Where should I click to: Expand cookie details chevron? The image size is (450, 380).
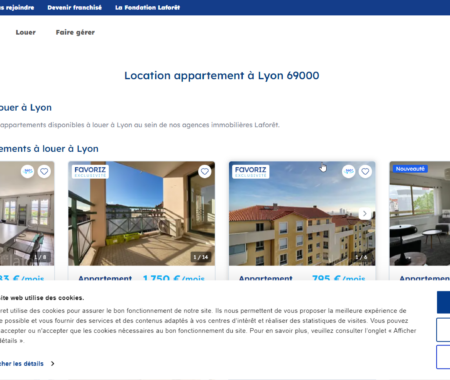point(52,364)
